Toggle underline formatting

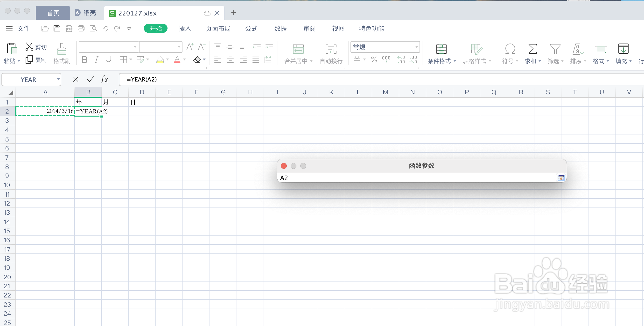point(108,59)
